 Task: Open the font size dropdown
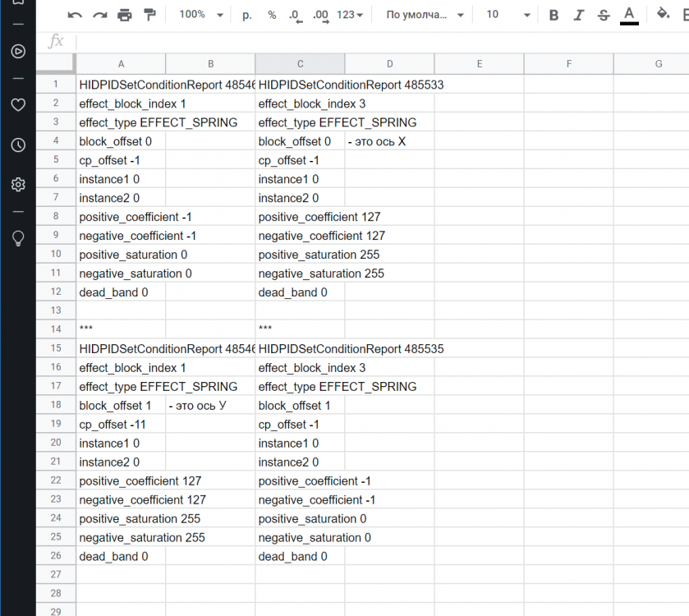(x=505, y=15)
